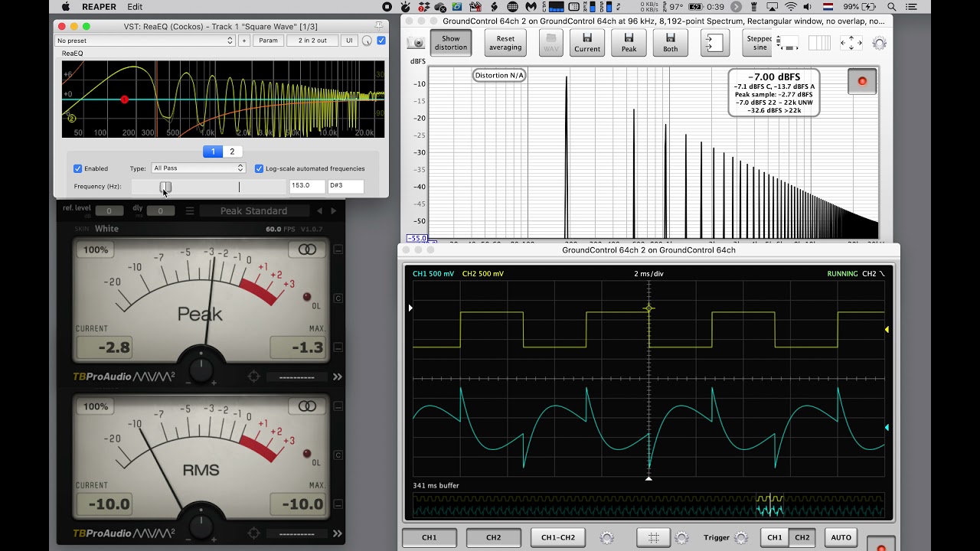Screen dimensions: 980x551
Task: Click the crosshair target icon under Peak meter
Action: click(x=254, y=377)
